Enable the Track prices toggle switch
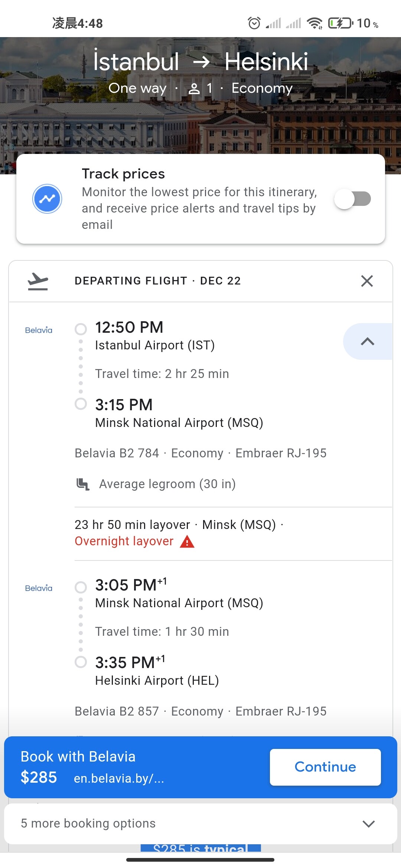Image resolution: width=401 pixels, height=868 pixels. [x=352, y=199]
